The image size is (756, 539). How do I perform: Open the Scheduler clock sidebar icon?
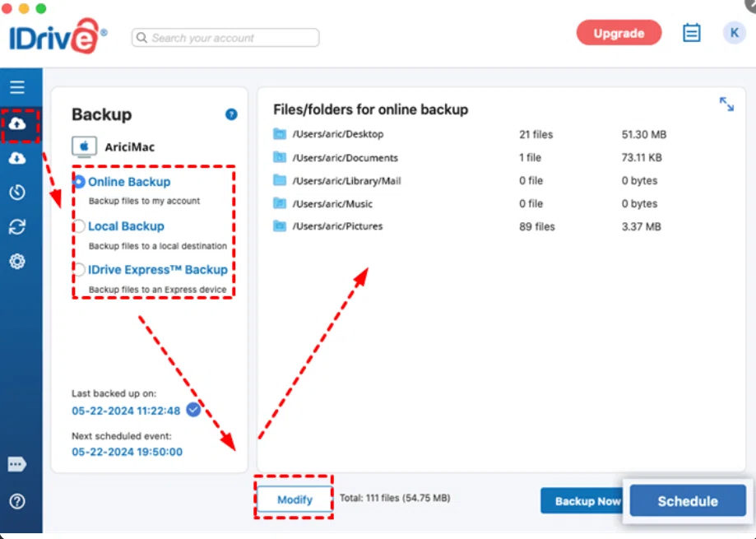(17, 192)
